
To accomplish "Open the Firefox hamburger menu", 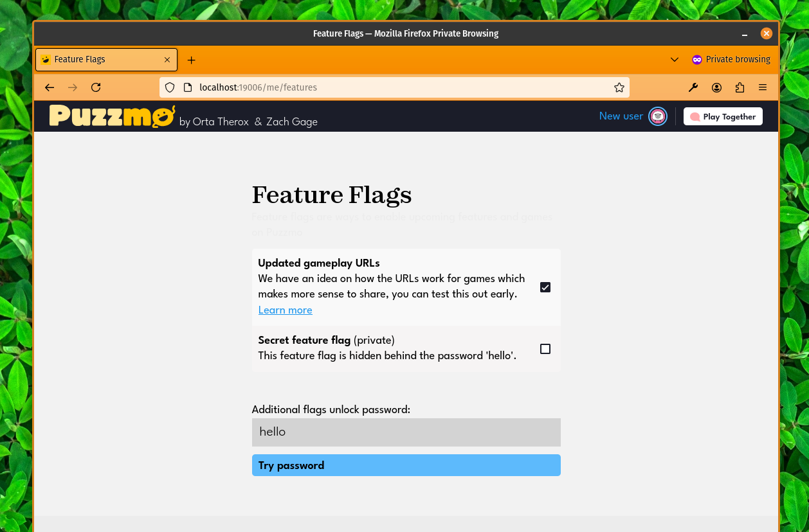I will point(763,87).
